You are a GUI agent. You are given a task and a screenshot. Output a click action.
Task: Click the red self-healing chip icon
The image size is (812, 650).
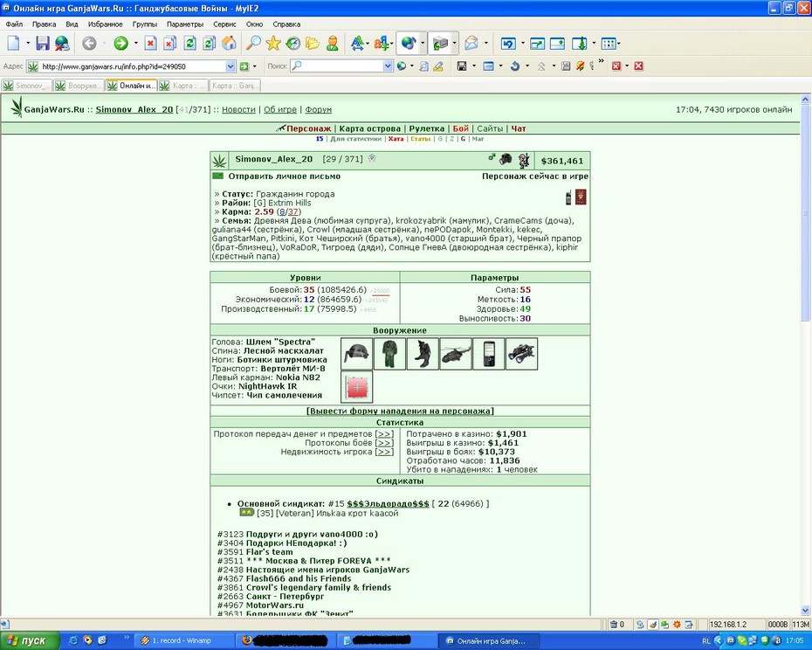click(357, 387)
